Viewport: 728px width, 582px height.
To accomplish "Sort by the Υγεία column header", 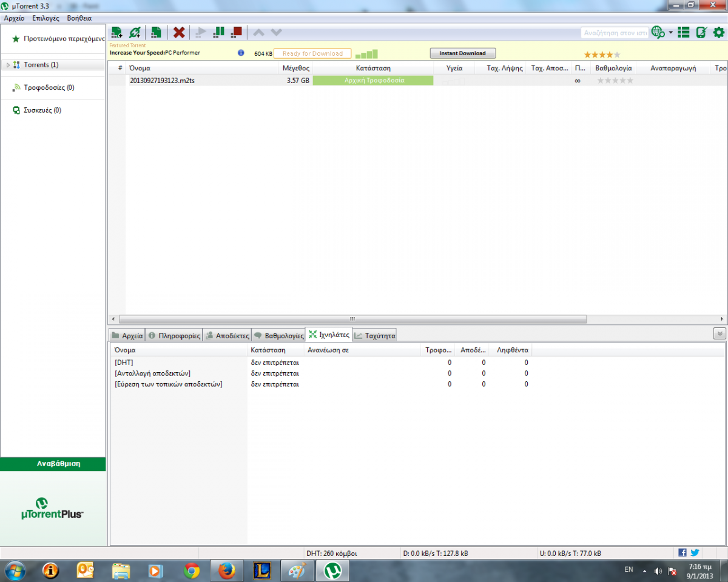I will pos(454,69).
